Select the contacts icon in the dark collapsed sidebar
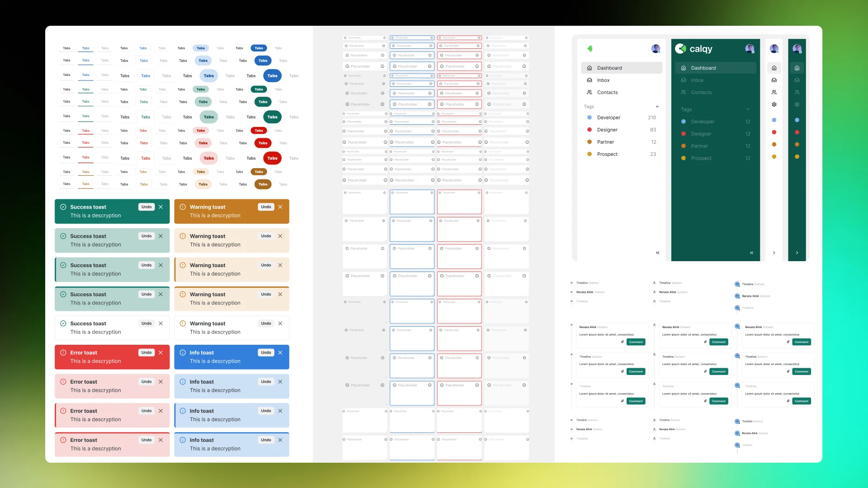868x488 pixels. click(x=797, y=92)
